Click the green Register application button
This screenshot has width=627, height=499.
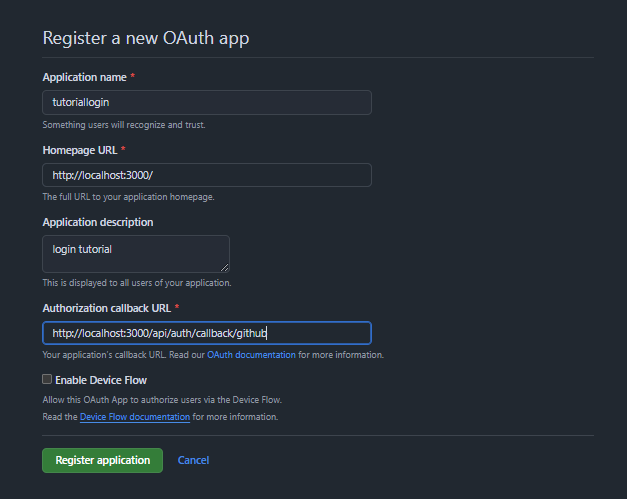pyautogui.click(x=102, y=460)
